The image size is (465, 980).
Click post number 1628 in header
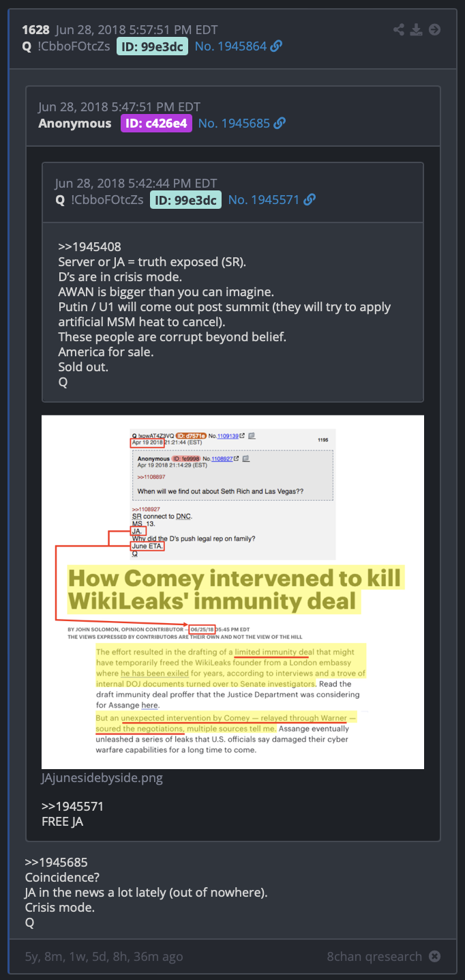point(35,29)
